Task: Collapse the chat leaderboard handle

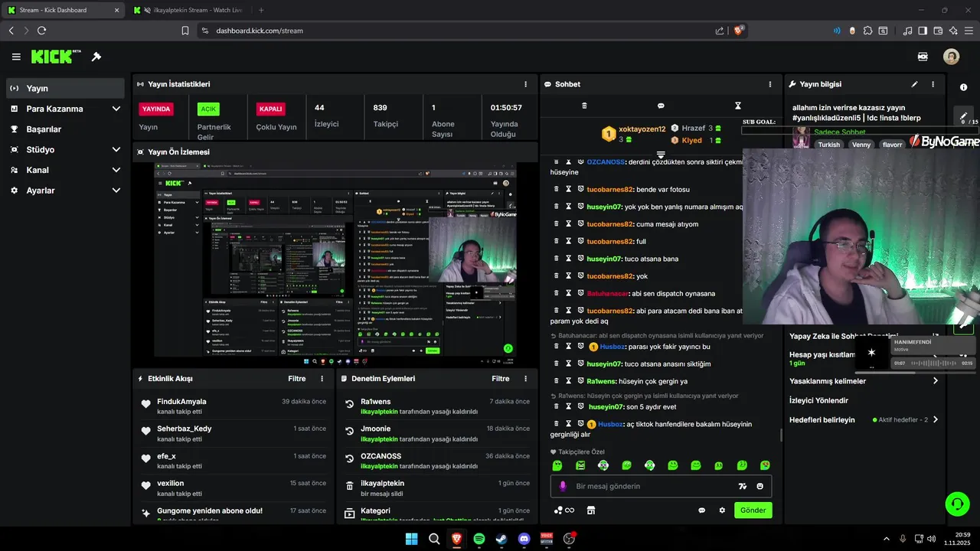Action: pos(661,155)
